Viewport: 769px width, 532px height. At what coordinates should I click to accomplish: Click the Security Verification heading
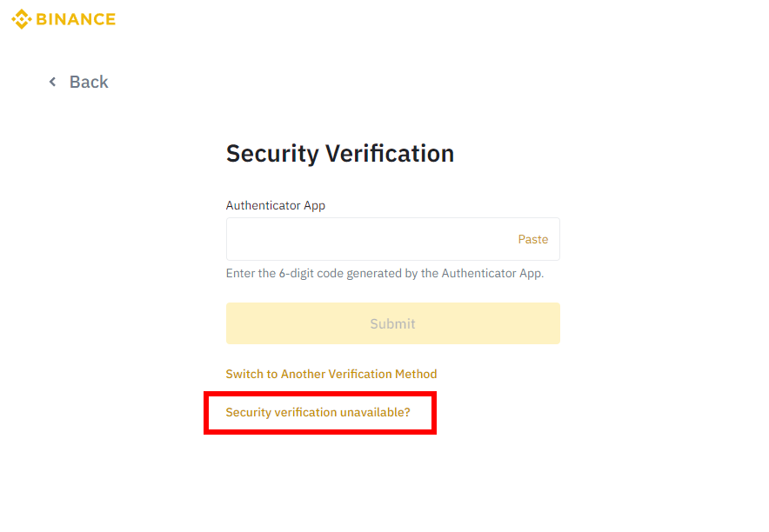(x=339, y=154)
